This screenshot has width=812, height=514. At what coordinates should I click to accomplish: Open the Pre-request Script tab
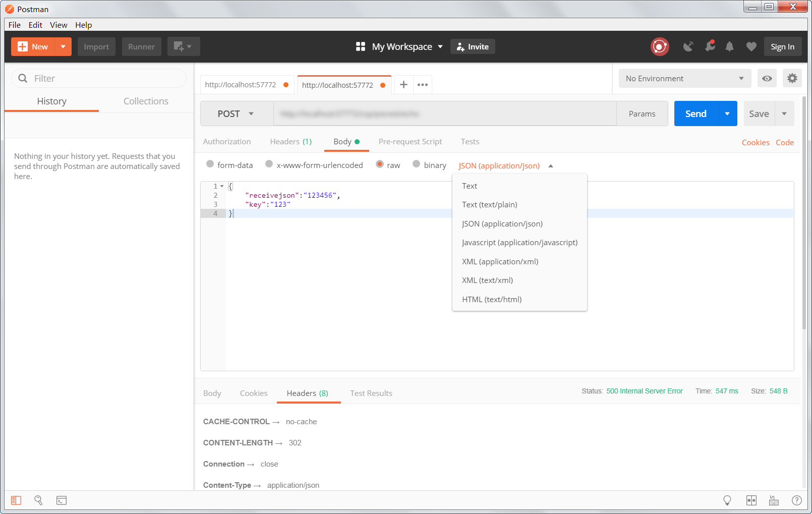410,142
